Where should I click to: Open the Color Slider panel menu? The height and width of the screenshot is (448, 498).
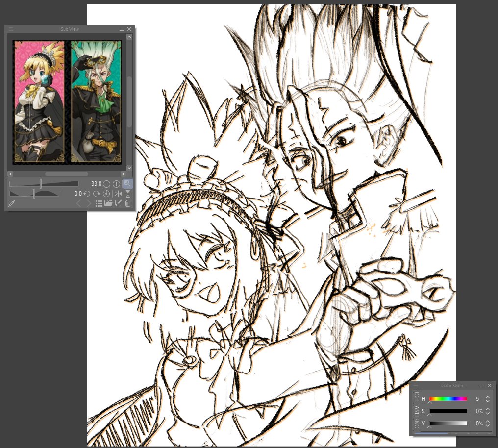416,386
